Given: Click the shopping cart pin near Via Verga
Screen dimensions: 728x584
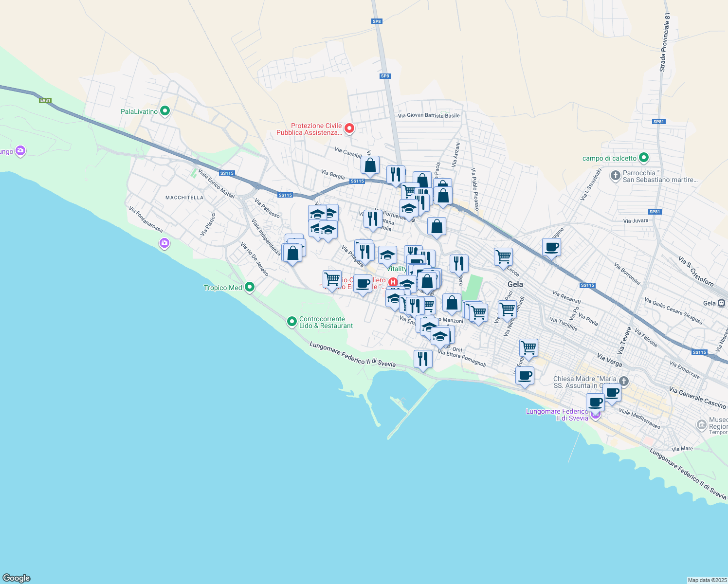Looking at the screenshot, I should (x=528, y=347).
